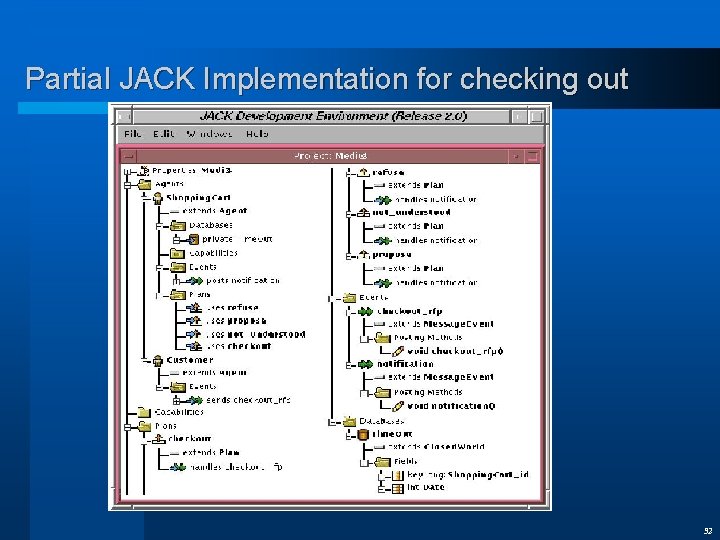The image size is (720, 540).
Task: Collapse the not_understood plan node
Action: [x=349, y=214]
